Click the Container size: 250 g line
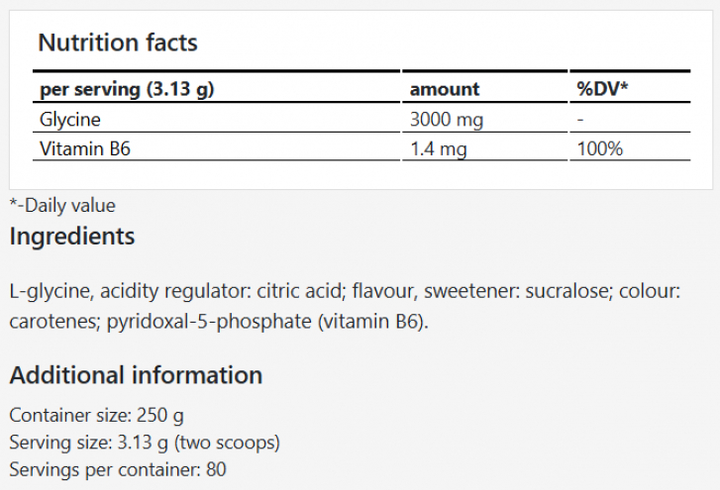The width and height of the screenshot is (720, 490). (x=95, y=415)
